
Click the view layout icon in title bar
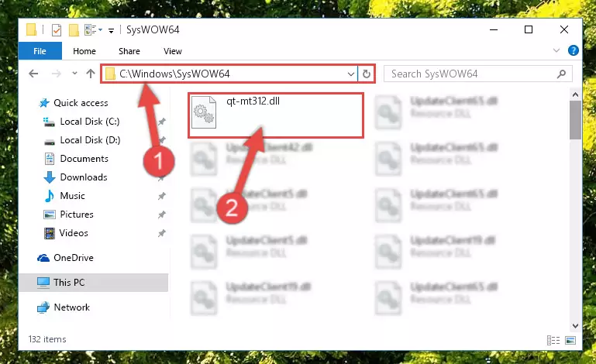[x=93, y=29]
